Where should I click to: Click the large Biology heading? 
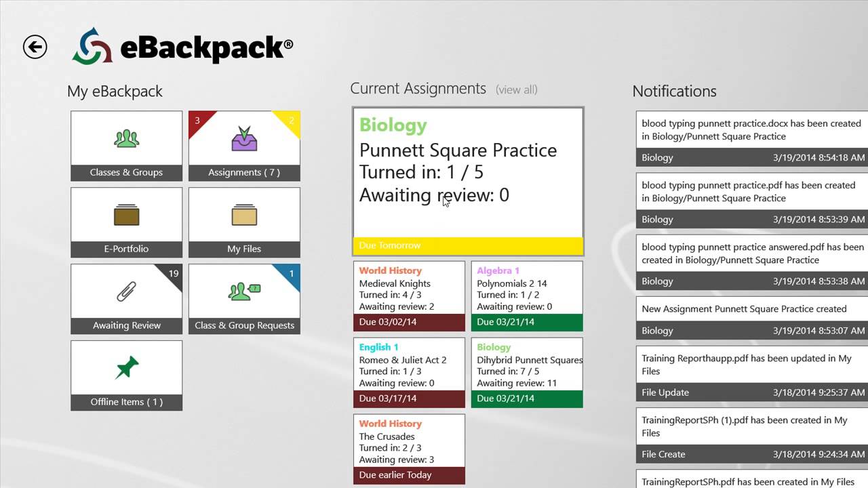coord(393,125)
